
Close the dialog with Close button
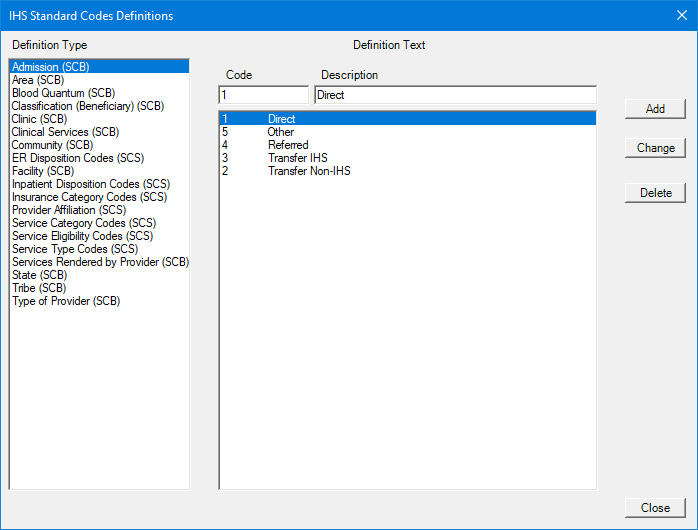point(655,508)
